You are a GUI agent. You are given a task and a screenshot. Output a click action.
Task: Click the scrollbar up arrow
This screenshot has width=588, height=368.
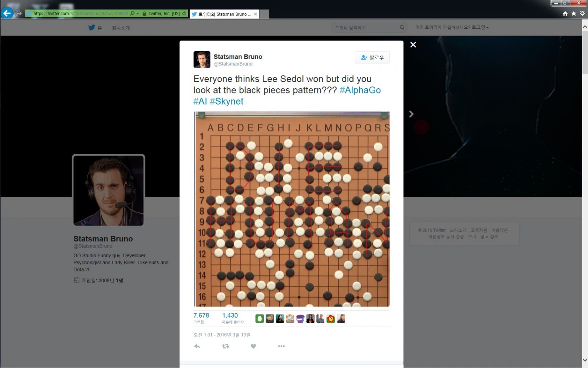[585, 26]
